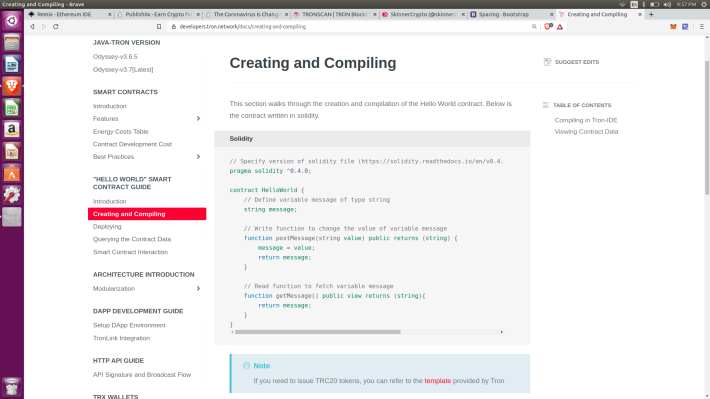This screenshot has width=710, height=399.
Task: Expand the Modularization sidebar section
Action: [x=198, y=288]
